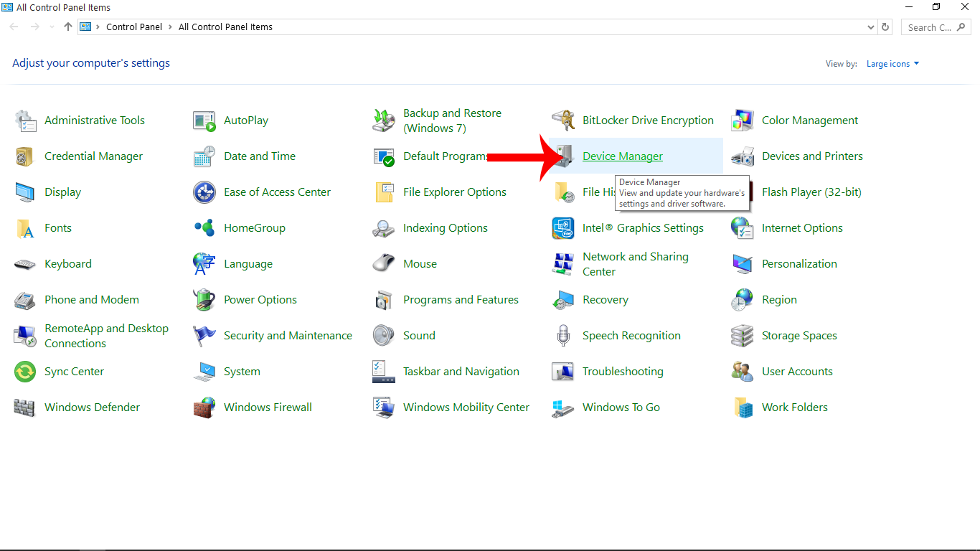The image size is (980, 551).
Task: Open User Accounts
Action: pos(796,371)
